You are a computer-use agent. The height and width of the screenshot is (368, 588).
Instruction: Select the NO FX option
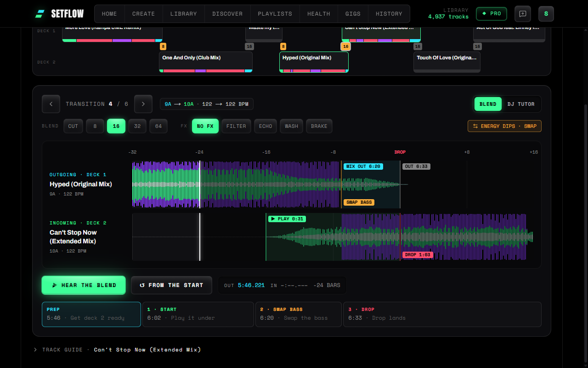(x=205, y=126)
